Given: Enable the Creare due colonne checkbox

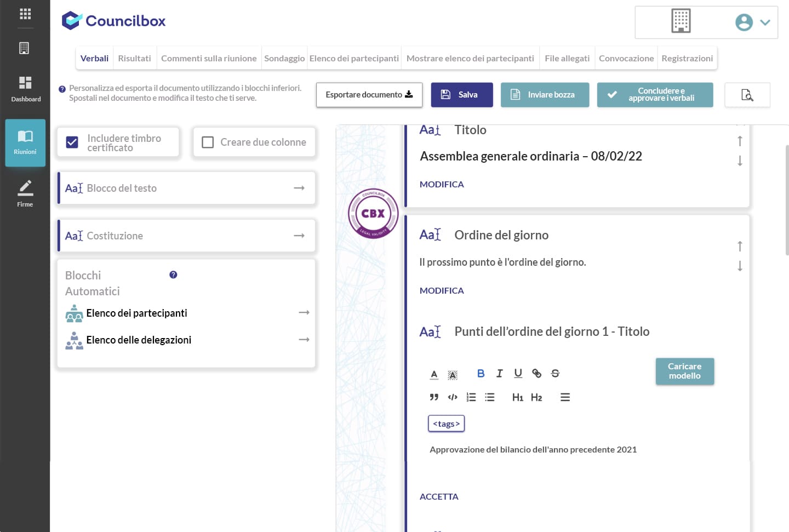Looking at the screenshot, I should coord(208,142).
